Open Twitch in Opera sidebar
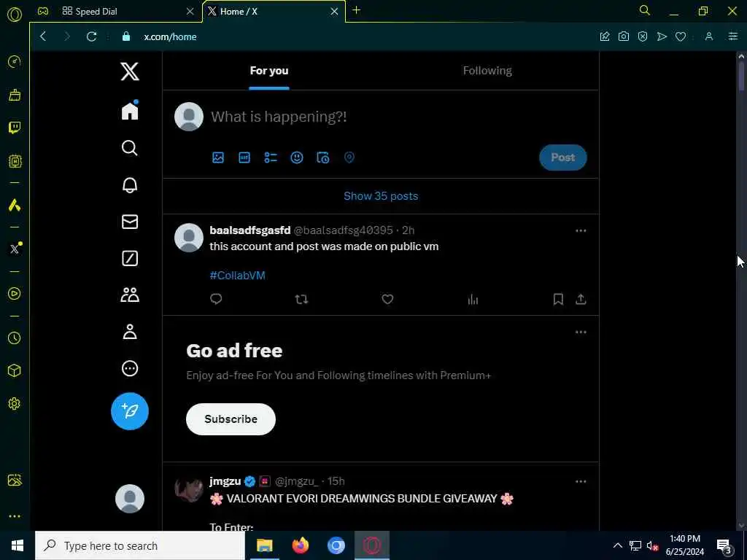The width and height of the screenshot is (747, 560). tap(15, 128)
